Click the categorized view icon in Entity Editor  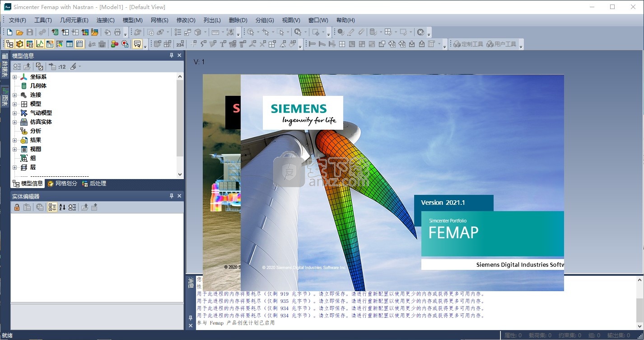[x=52, y=207]
